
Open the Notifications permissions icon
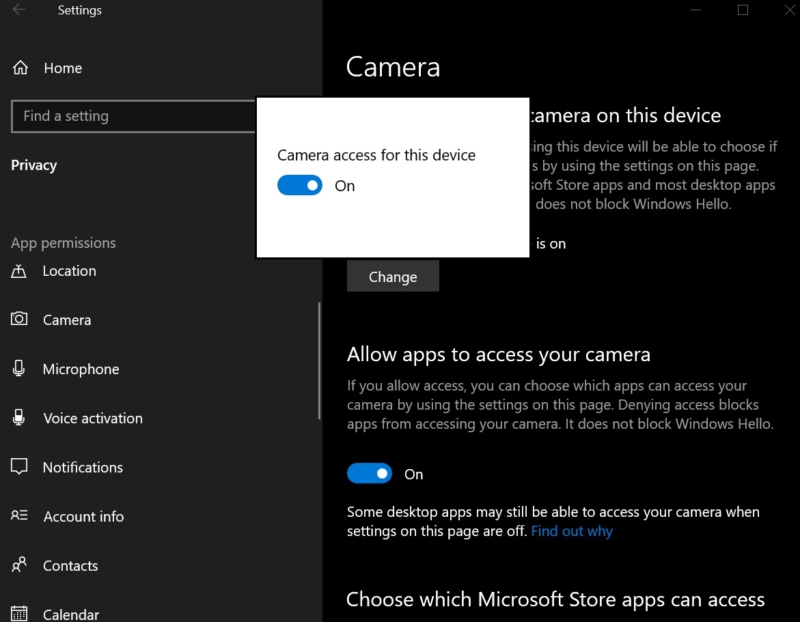[x=18, y=467]
